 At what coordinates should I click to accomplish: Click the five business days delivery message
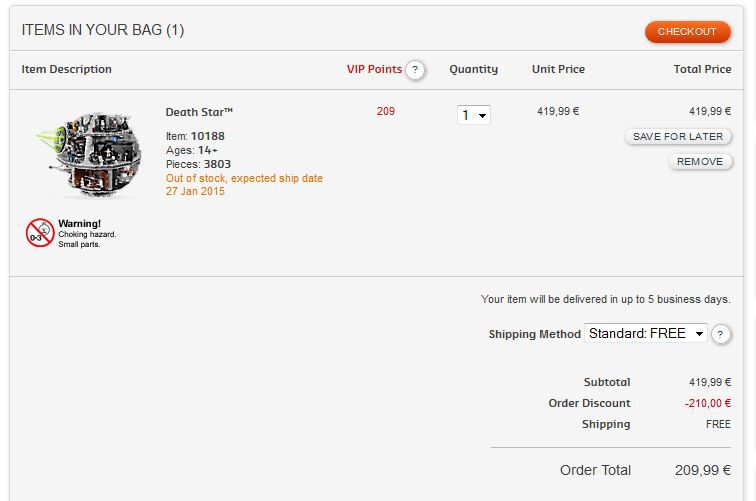606,299
